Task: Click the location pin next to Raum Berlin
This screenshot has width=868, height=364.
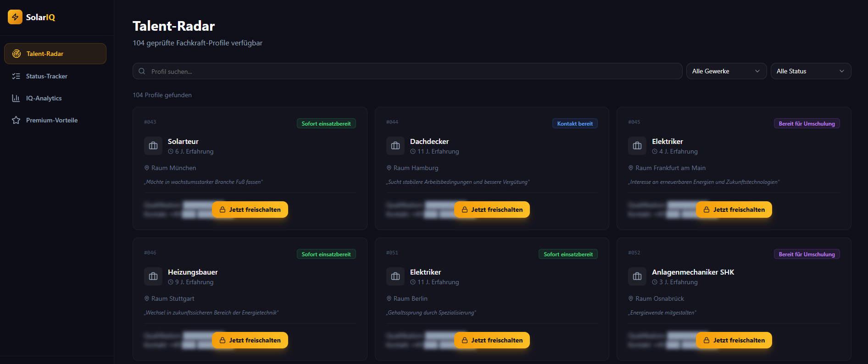Action: (389, 298)
